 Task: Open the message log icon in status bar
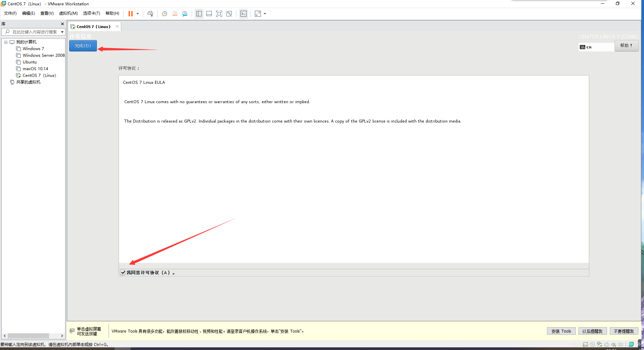coord(631,344)
